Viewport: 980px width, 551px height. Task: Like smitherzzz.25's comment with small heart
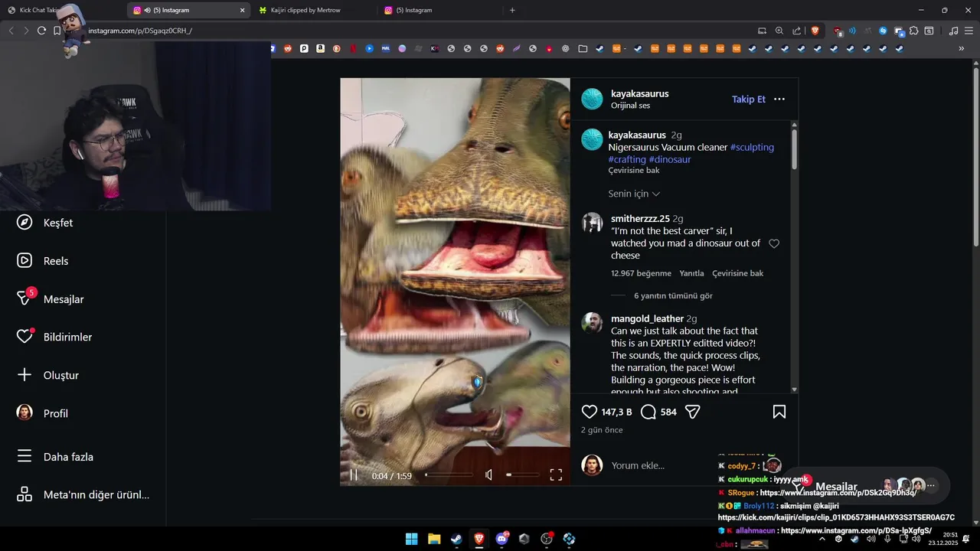(774, 243)
